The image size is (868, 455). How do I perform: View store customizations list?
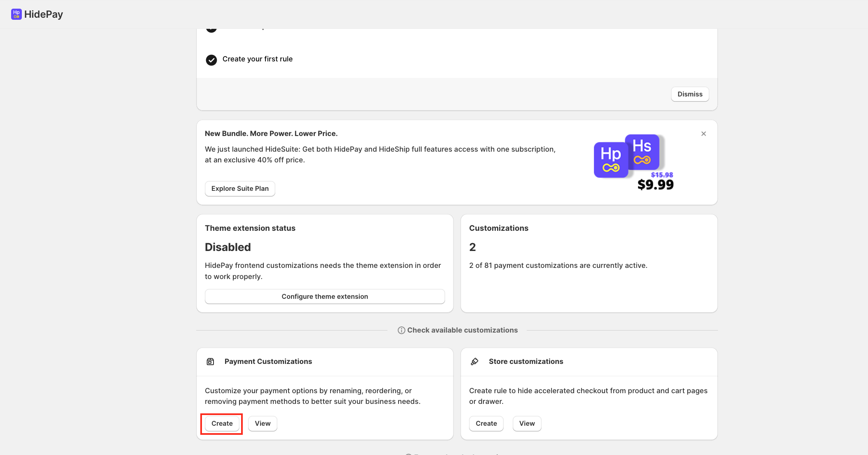coord(527,423)
